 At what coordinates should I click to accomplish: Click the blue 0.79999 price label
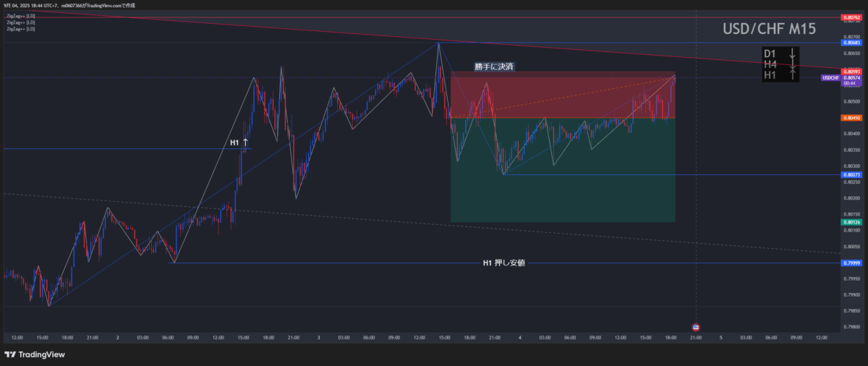coord(850,263)
